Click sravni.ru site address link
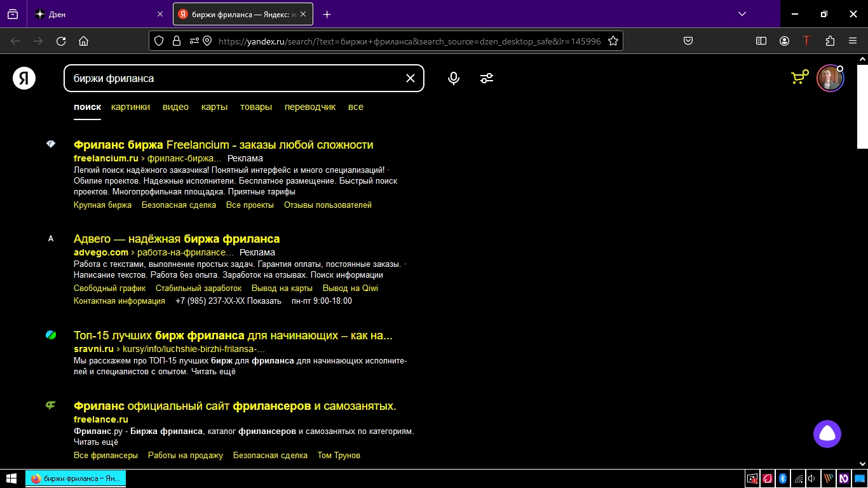Viewport: 868px width, 488px height. 93,349
